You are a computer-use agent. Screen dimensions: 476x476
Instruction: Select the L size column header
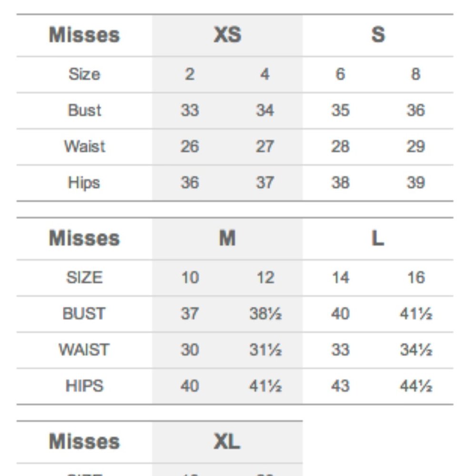pos(377,238)
